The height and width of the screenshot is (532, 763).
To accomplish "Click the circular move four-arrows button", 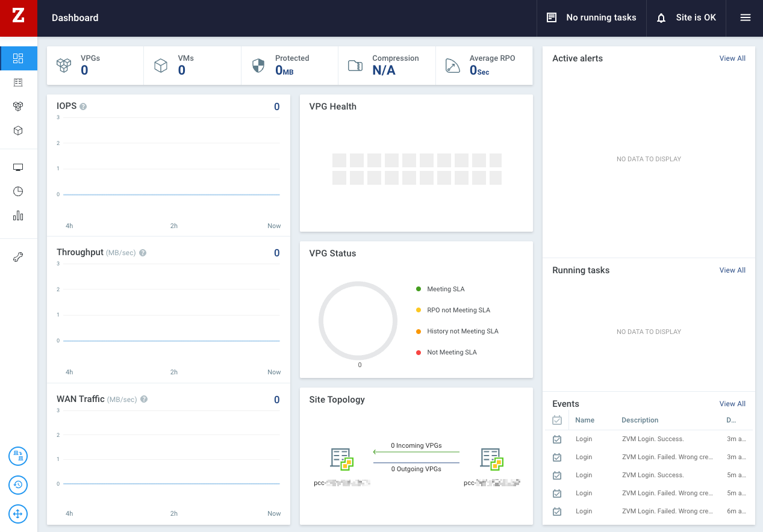I will (x=18, y=514).
